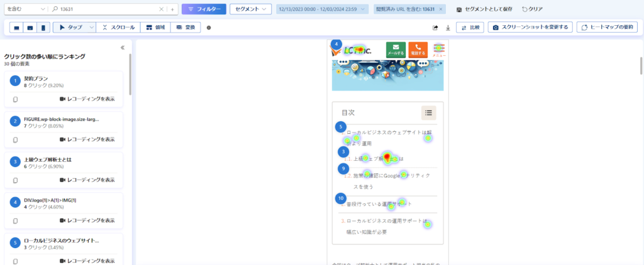Remove the 閲覧済み URL を含む filter chip
The width and height of the screenshot is (644, 265).
click(x=441, y=9)
